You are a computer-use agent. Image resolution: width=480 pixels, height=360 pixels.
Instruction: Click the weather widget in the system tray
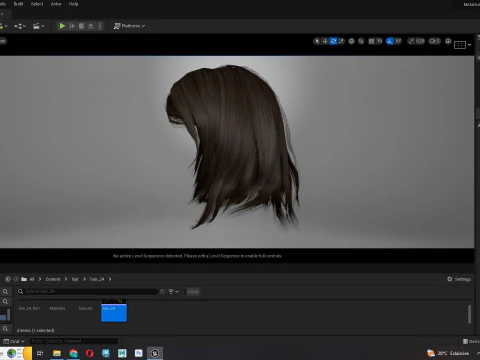[448, 353]
